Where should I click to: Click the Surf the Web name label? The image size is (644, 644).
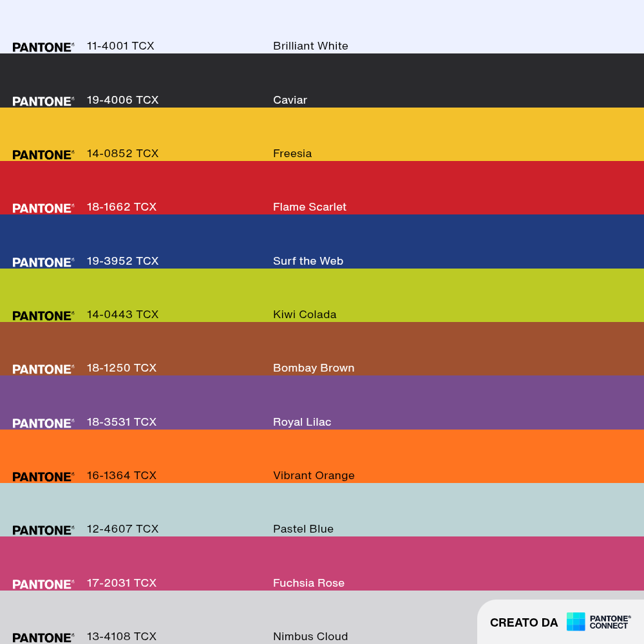308,261
